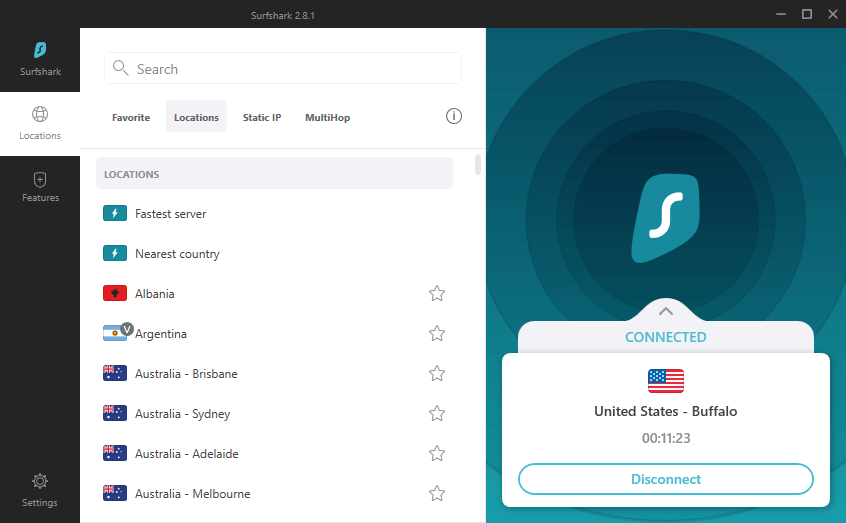846x523 pixels.
Task: Switch to the Static IP tab
Action: coord(262,117)
